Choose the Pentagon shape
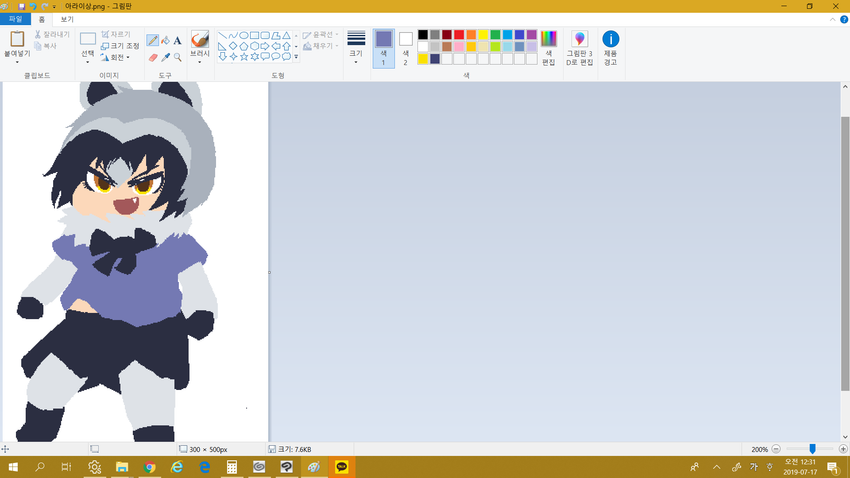 click(x=244, y=46)
